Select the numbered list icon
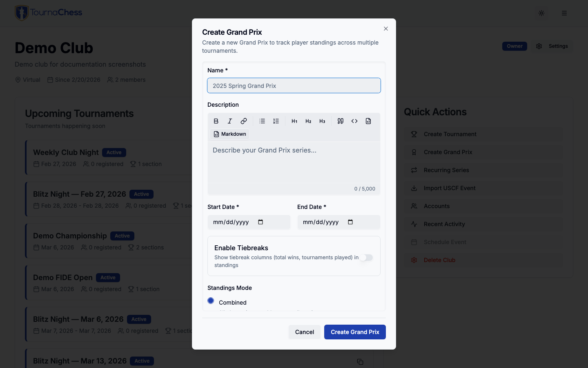 point(276,121)
